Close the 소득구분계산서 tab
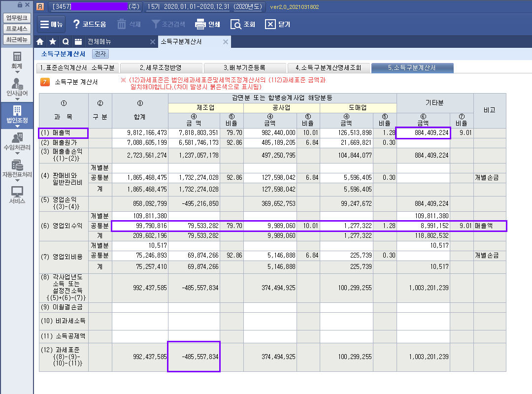This screenshot has height=394, width=532. point(226,42)
